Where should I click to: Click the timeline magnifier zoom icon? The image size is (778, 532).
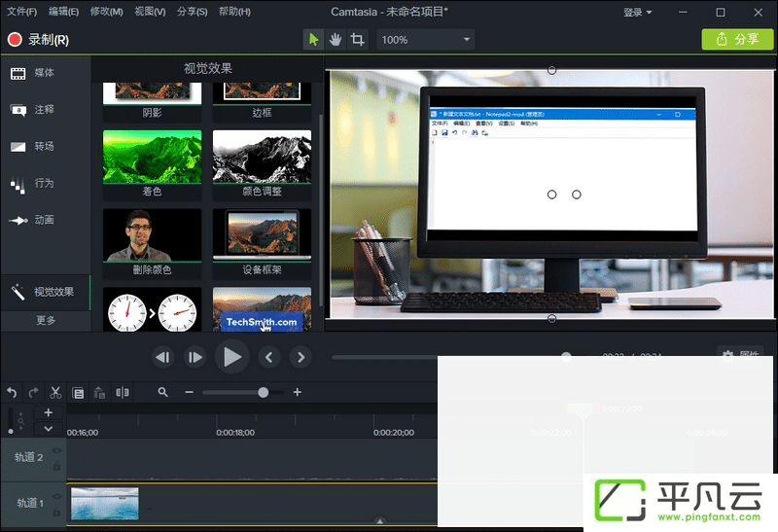click(x=162, y=393)
